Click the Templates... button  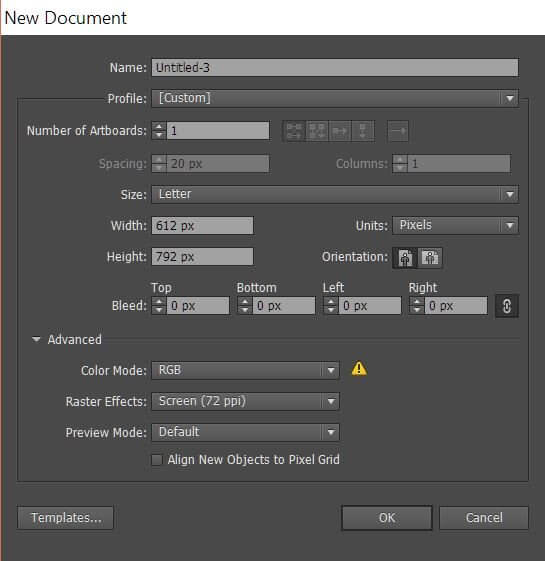pos(65,518)
